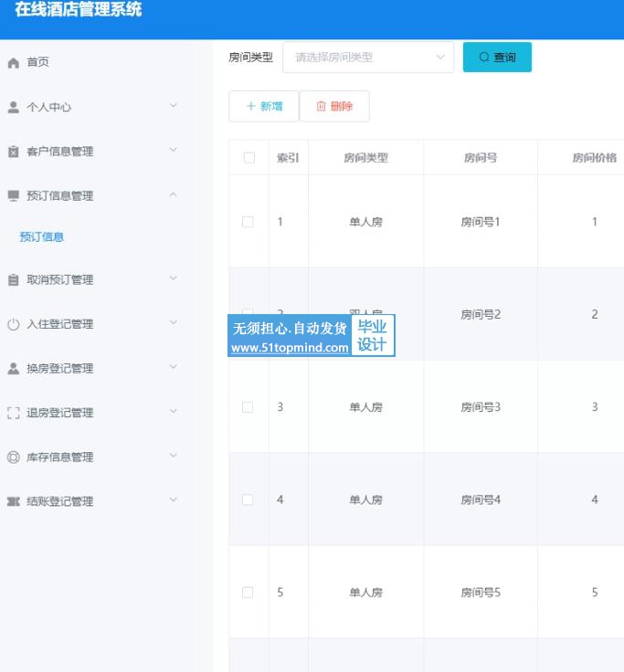This screenshot has height=672, width=624.
Task: Click the monitor icon for 预订信息管理
Action: click(13, 195)
